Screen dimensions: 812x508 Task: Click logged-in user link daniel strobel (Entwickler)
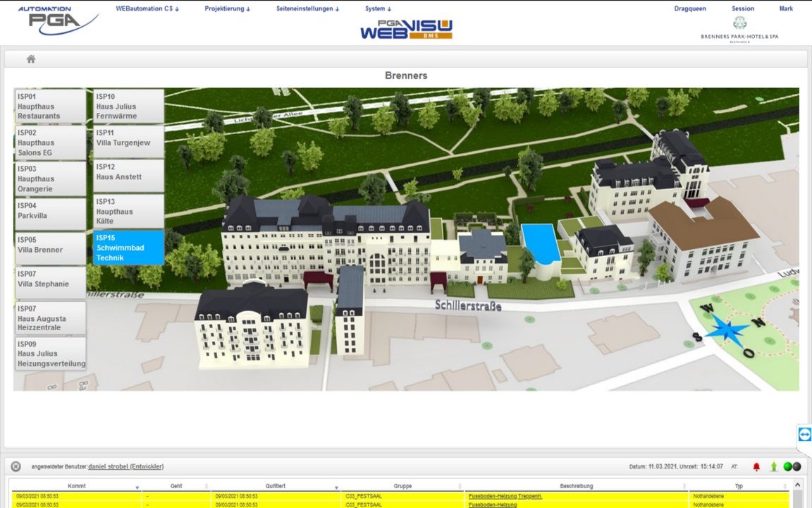point(126,466)
